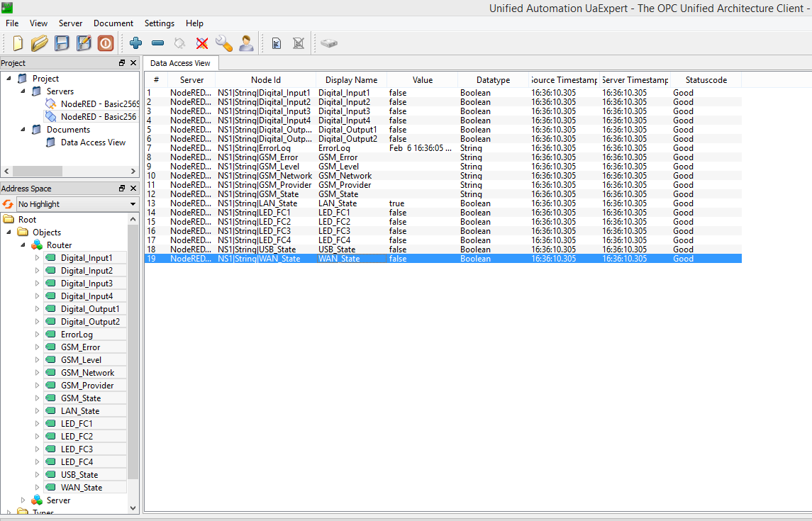Click the greyed-out connect plug icon

179,43
